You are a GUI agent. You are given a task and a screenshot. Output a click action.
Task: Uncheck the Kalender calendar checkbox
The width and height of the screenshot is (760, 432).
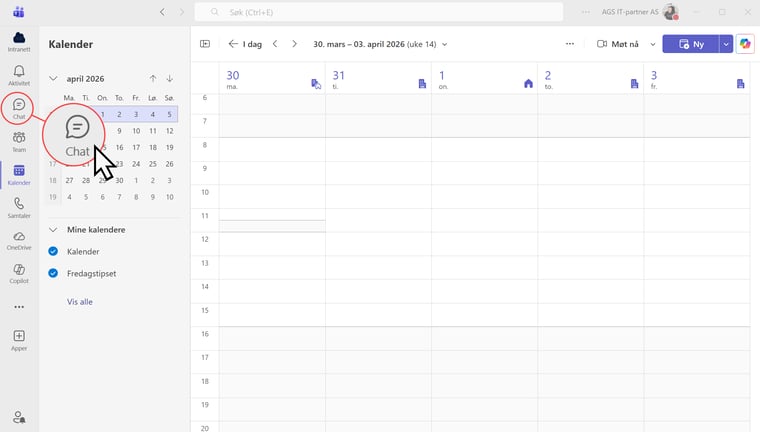(x=54, y=251)
